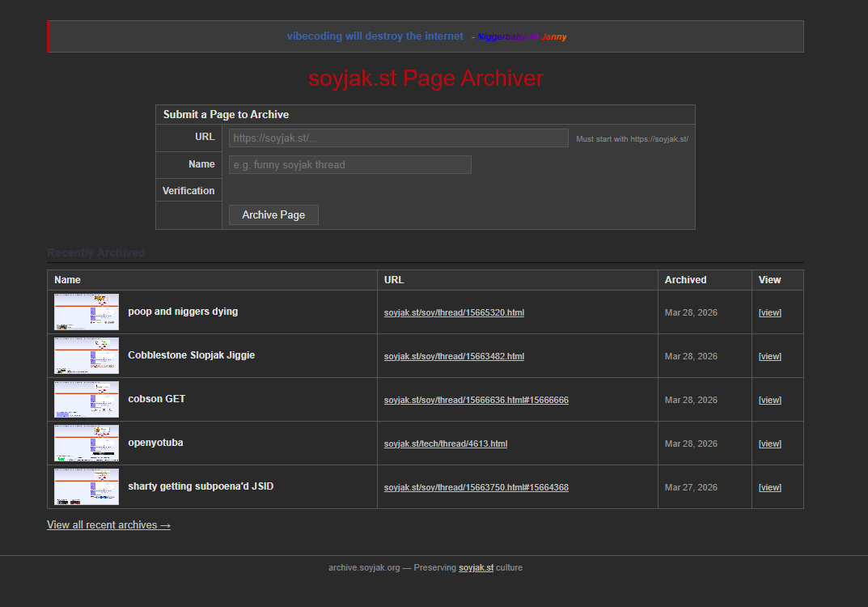The width and height of the screenshot is (868, 607).
Task: Click [view] for cobson GET
Action: coord(769,400)
